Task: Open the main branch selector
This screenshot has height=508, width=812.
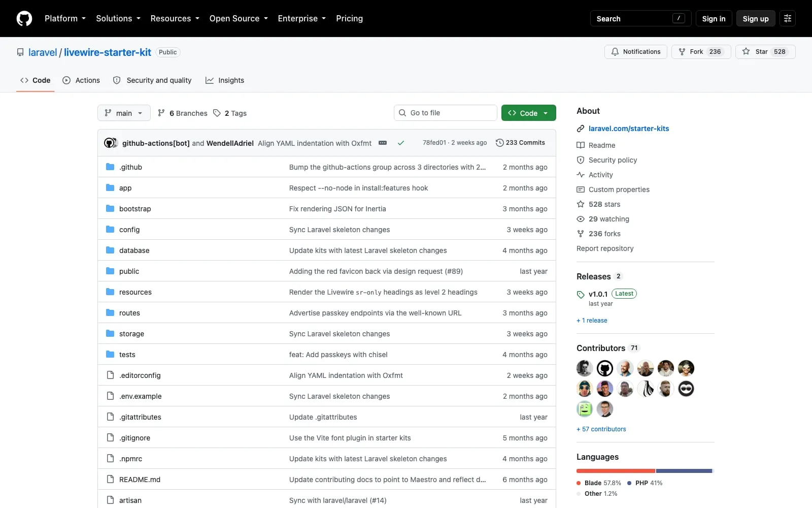Action: [124, 113]
